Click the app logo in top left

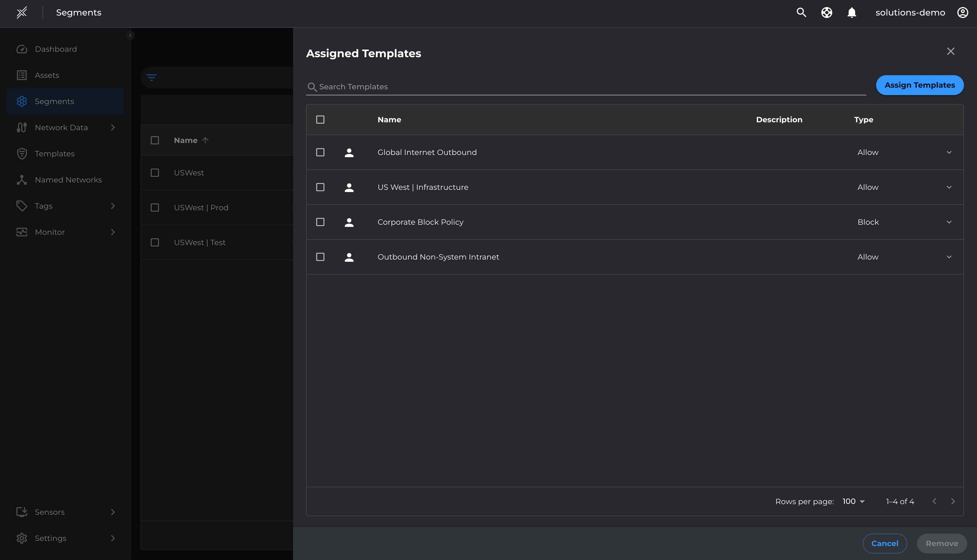click(x=22, y=12)
